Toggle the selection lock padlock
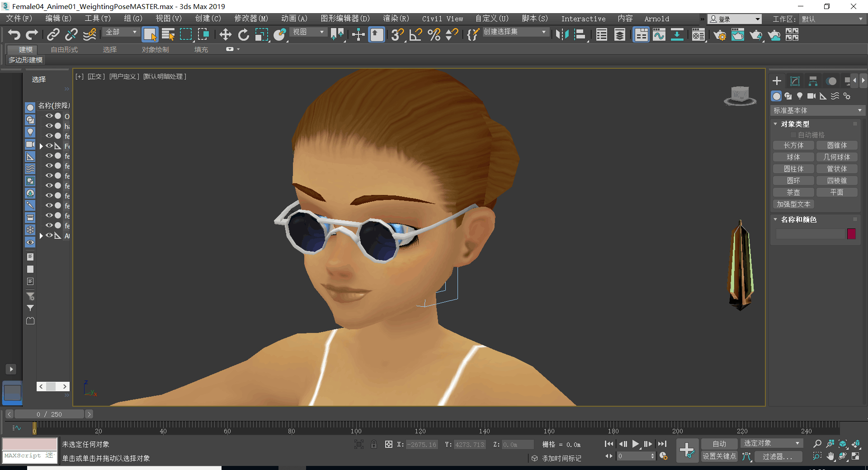Viewport: 868px width, 470px height. [374, 445]
